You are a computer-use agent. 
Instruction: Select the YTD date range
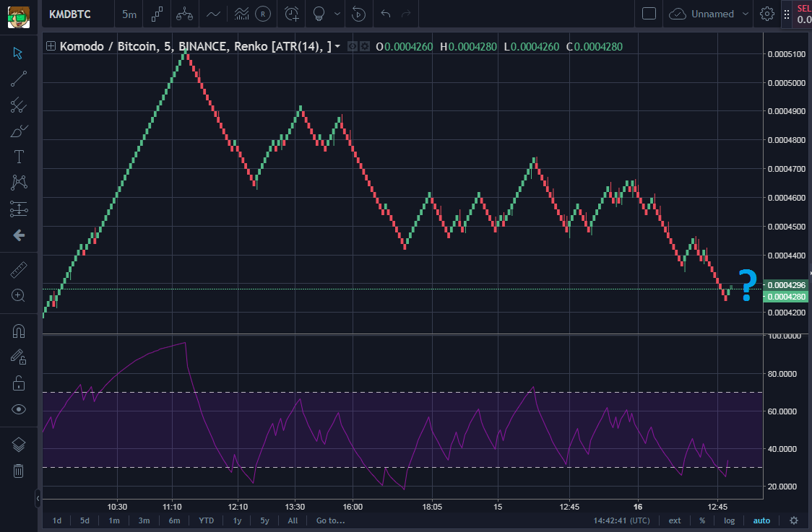(x=206, y=520)
